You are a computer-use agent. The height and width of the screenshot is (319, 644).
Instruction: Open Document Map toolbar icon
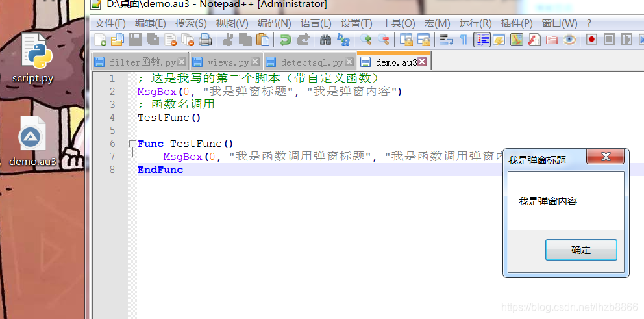tap(517, 40)
